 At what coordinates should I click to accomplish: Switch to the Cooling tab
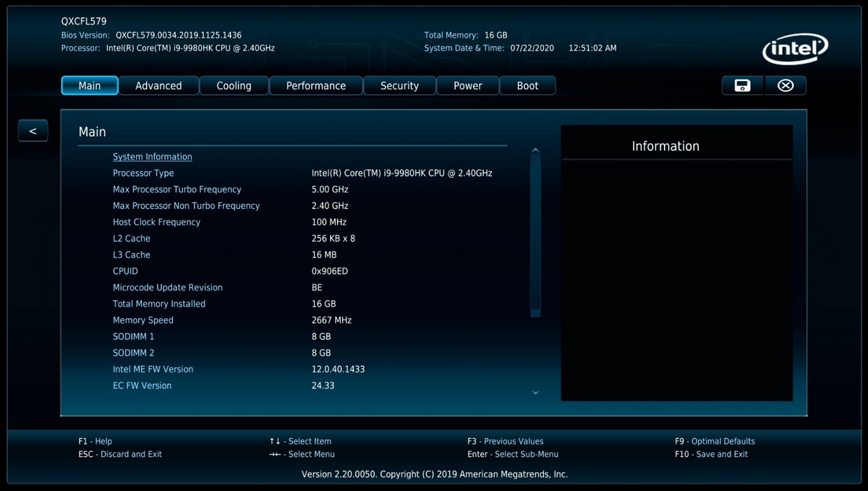tap(234, 85)
